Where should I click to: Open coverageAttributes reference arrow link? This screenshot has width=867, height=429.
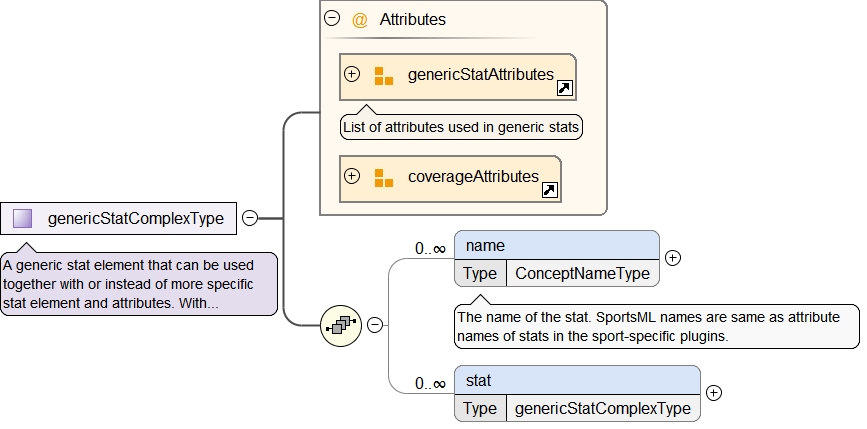[549, 190]
